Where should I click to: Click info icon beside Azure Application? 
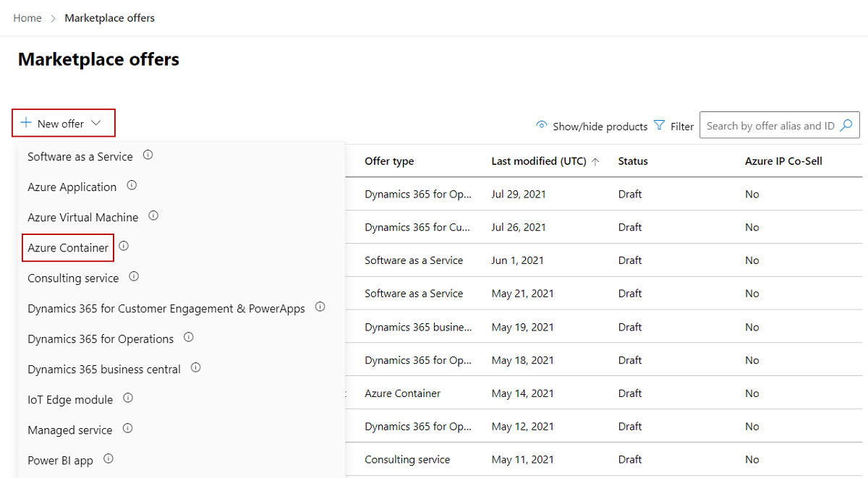coord(132,185)
